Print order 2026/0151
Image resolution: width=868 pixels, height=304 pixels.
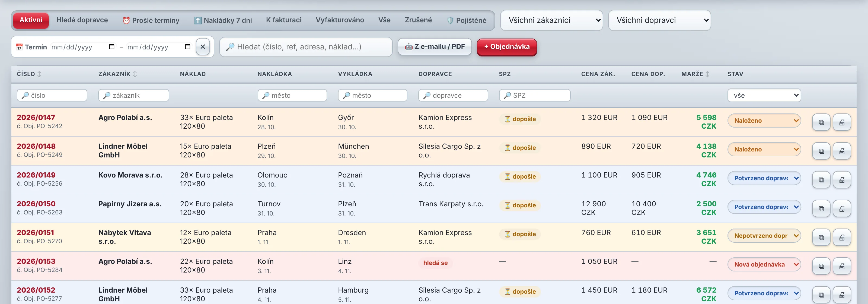coord(842,237)
